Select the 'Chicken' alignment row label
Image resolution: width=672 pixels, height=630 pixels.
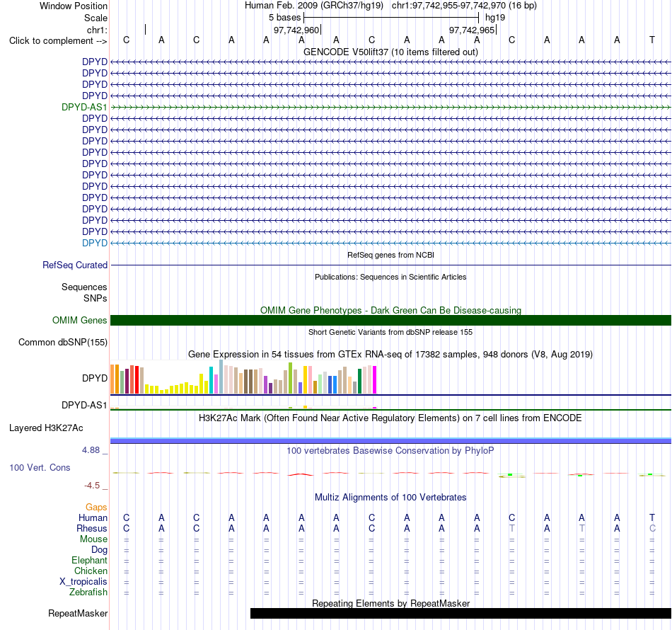tap(91, 571)
